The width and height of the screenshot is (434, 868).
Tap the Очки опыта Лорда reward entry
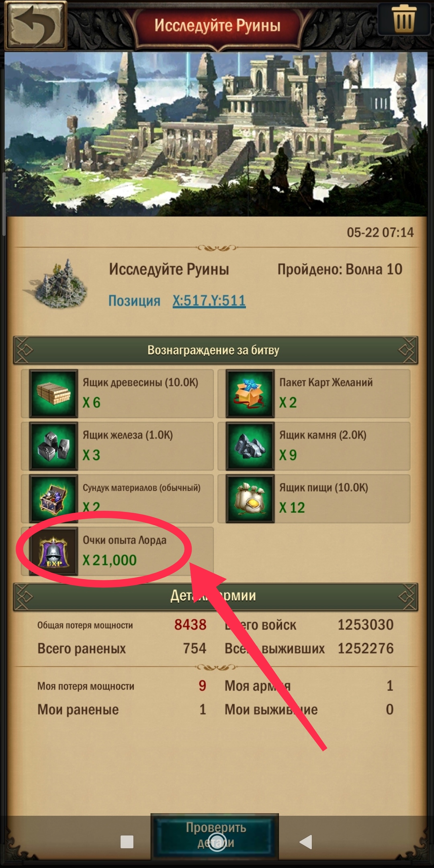[x=117, y=551]
